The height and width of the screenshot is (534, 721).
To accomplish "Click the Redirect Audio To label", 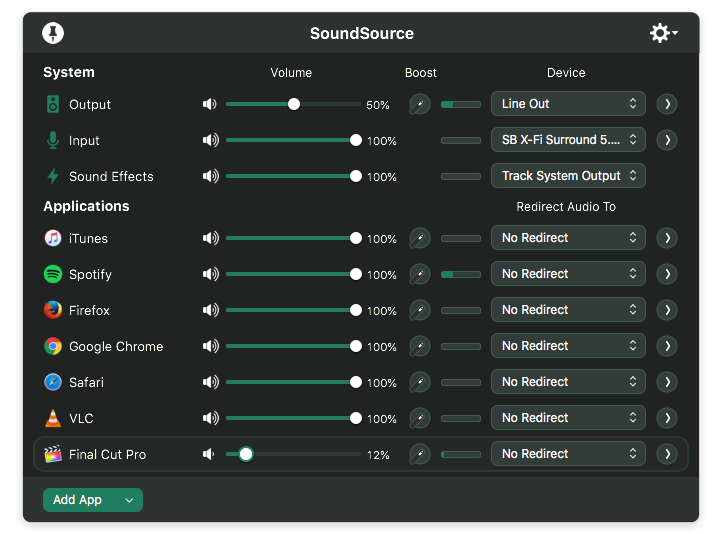I will tap(566, 207).
